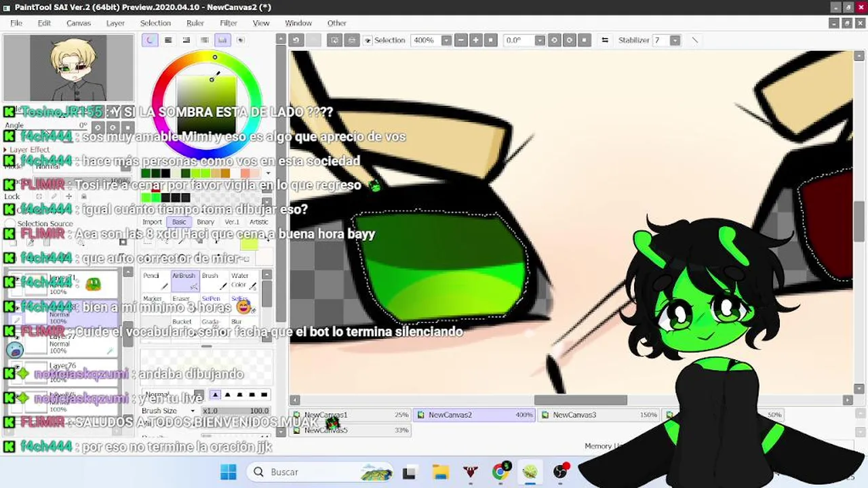This screenshot has width=868, height=488.
Task: Switch to the NewCanvas1 canvas tab
Action: point(351,415)
